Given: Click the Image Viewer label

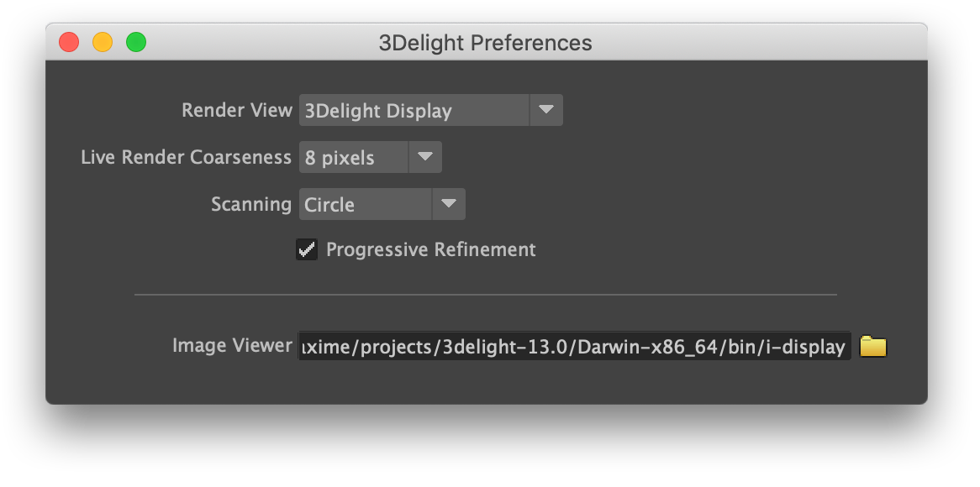Looking at the screenshot, I should (x=232, y=346).
